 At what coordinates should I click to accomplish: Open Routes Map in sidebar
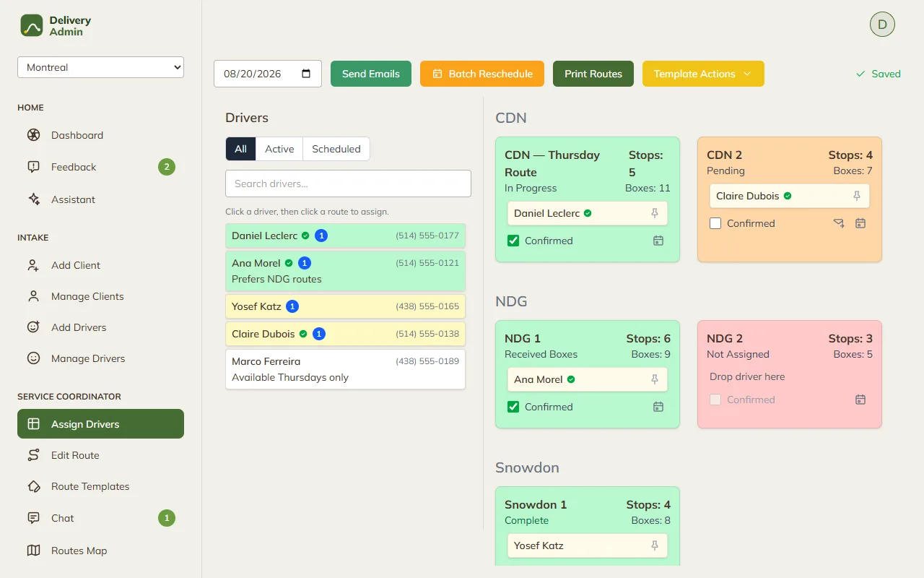click(x=100, y=551)
